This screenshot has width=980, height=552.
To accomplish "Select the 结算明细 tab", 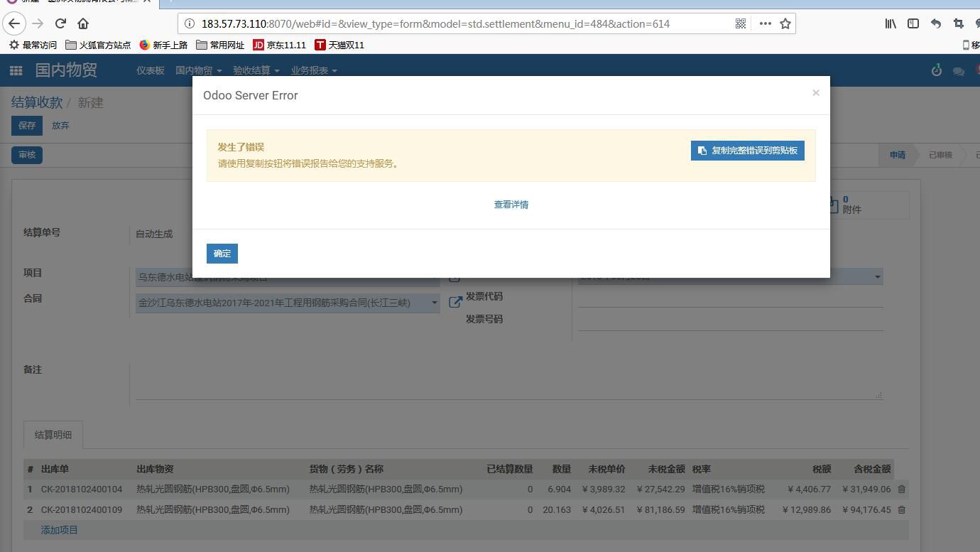I will 53,435.
